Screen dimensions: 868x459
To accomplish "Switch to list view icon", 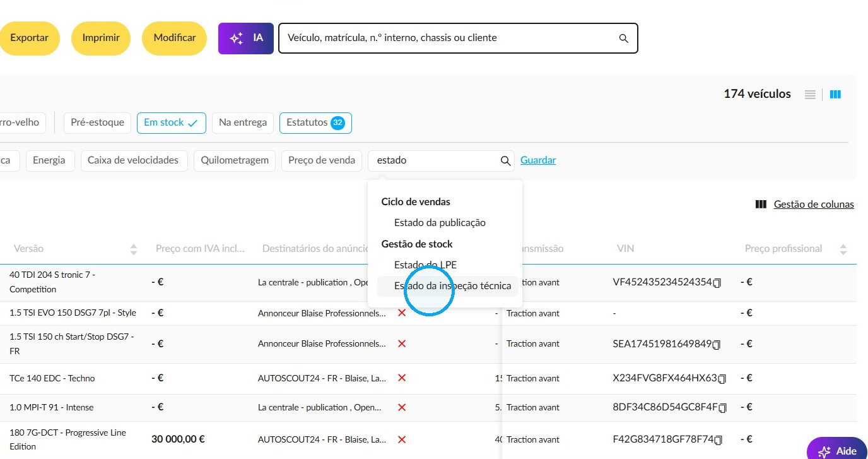I will (x=810, y=95).
